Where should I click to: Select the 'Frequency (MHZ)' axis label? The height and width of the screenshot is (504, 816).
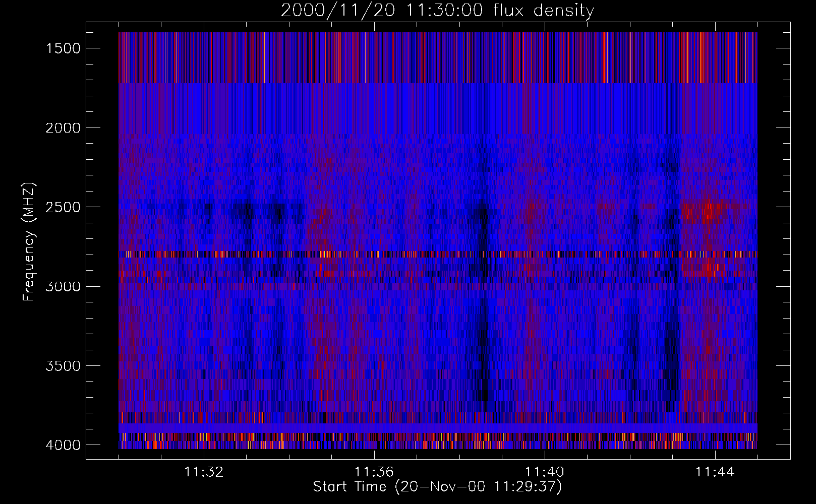click(29, 242)
